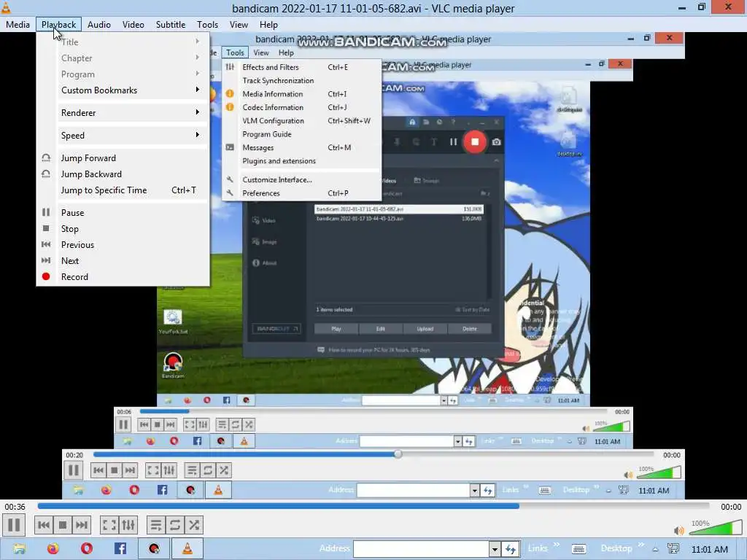Launch Firefox from the real Windows taskbar
This screenshot has height=560, width=747.
point(53,548)
